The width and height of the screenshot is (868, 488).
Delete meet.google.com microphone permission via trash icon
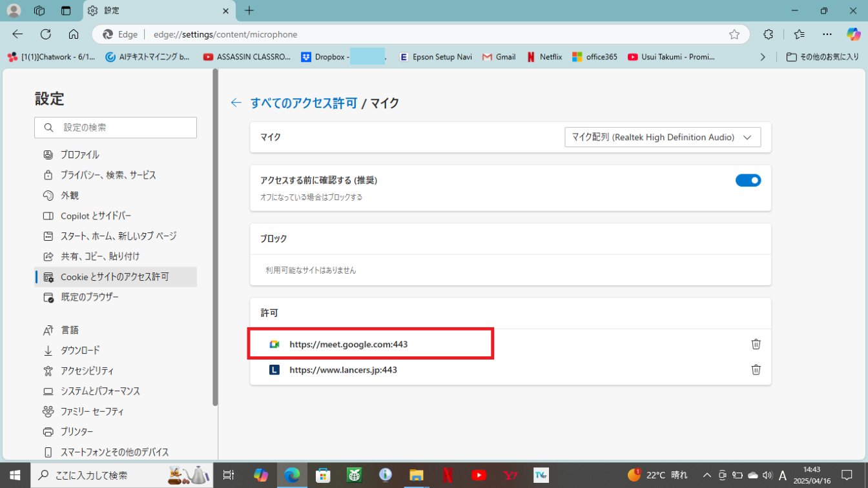(x=756, y=344)
